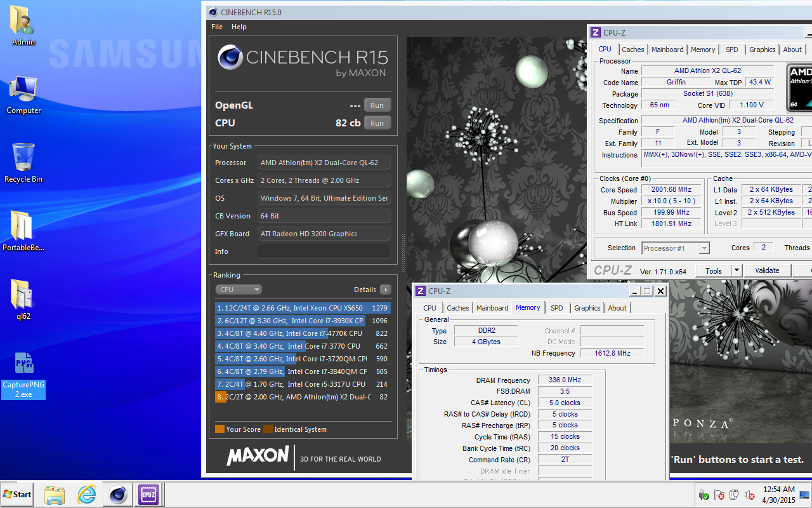Image resolution: width=812 pixels, height=508 pixels.
Task: Click the CPU-Z icon in back window title bar
Action: pos(595,32)
